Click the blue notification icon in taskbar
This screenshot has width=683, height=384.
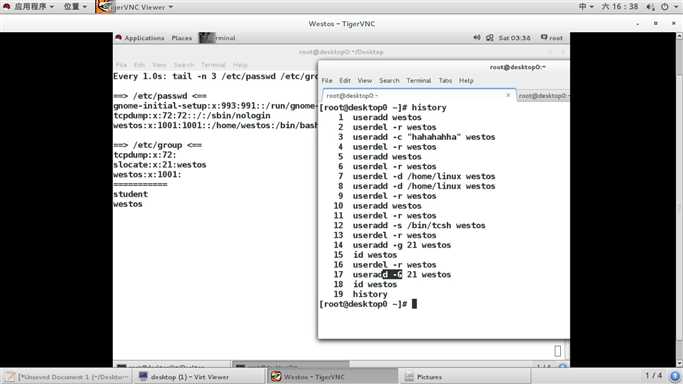click(675, 376)
